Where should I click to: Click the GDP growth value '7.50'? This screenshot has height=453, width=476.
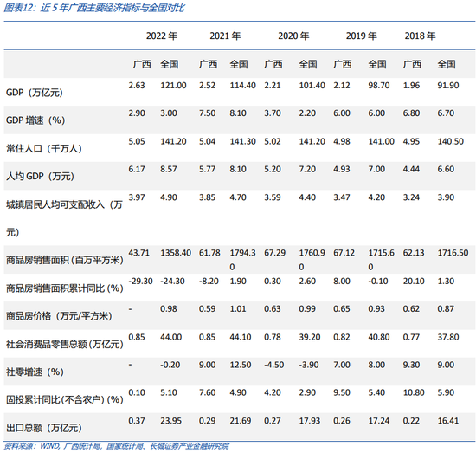pos(207,113)
